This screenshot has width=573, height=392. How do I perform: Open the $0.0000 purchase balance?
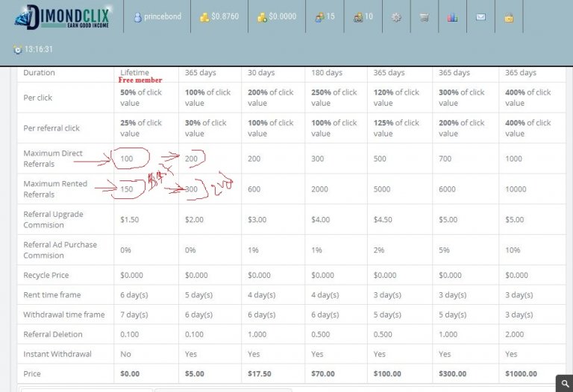click(x=276, y=16)
